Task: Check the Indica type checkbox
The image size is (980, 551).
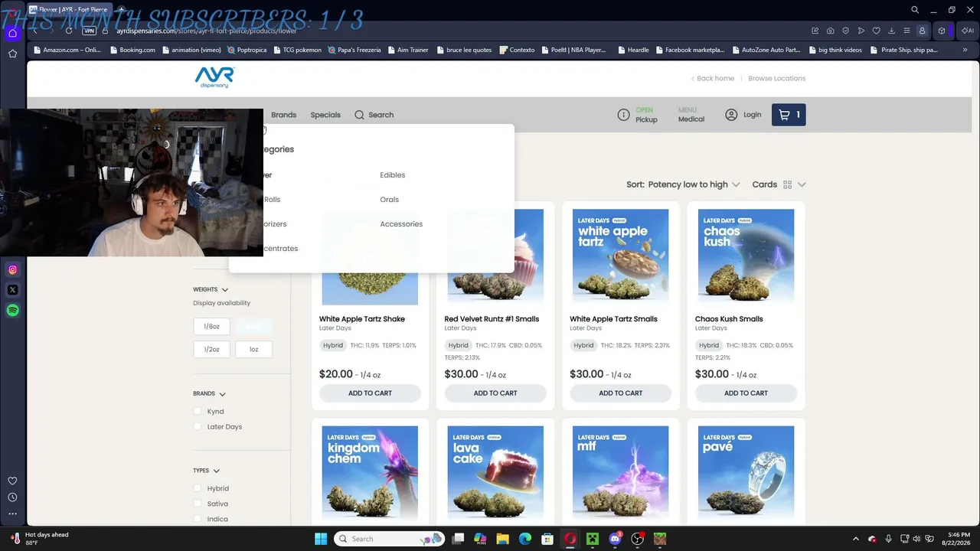Action: 198,519
